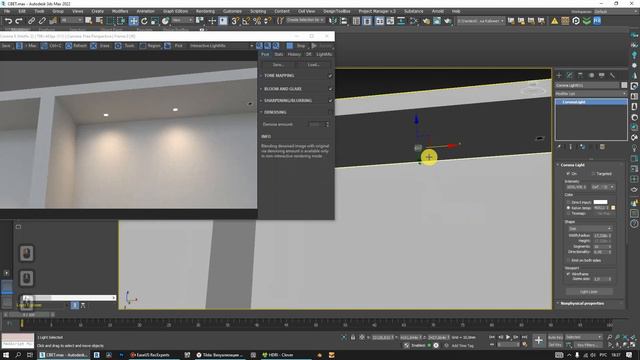Click the Save button in frame buffer toolbar
Viewport: 640px width, 360px height.
click(x=6, y=46)
